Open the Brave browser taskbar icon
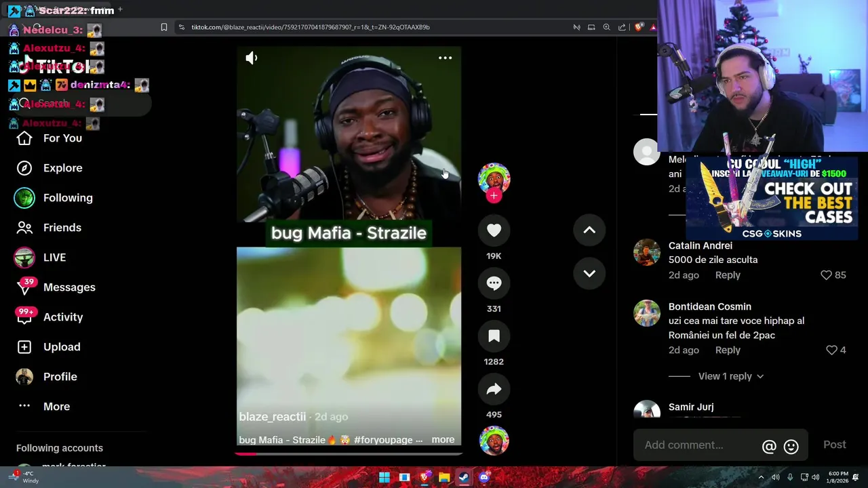 [x=425, y=477]
